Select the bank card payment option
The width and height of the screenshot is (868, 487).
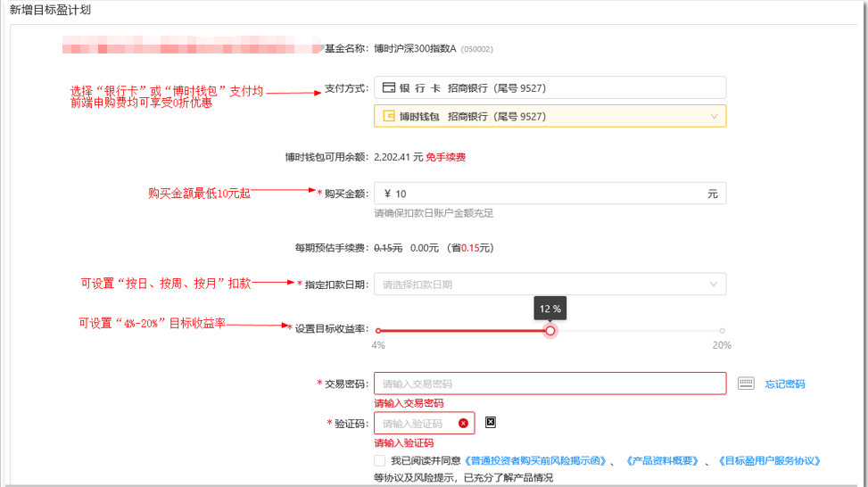(x=550, y=88)
